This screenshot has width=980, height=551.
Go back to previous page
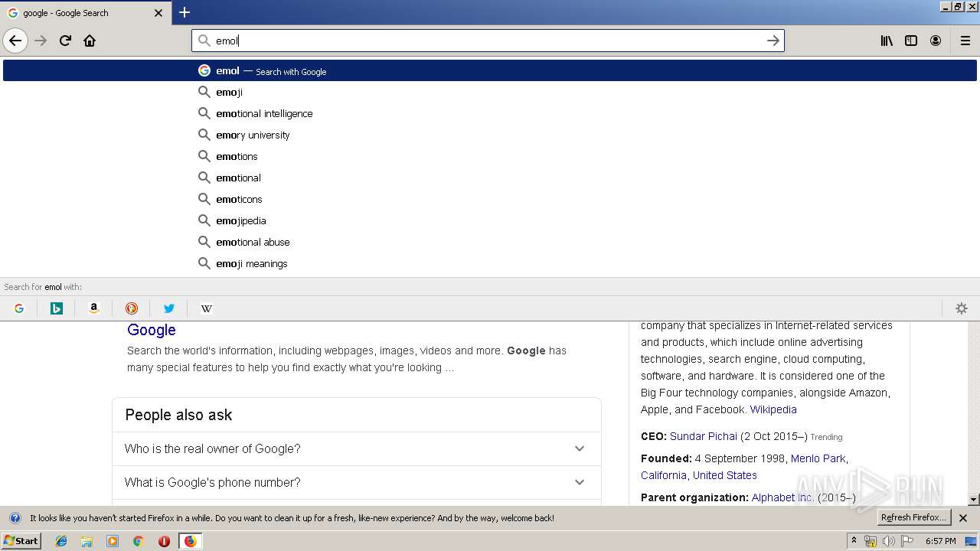[15, 41]
